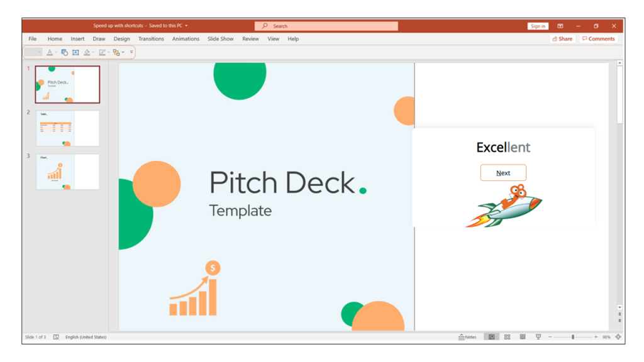Switch to the Transitions ribbon tab
The height and width of the screenshot is (362, 644).
(151, 38)
